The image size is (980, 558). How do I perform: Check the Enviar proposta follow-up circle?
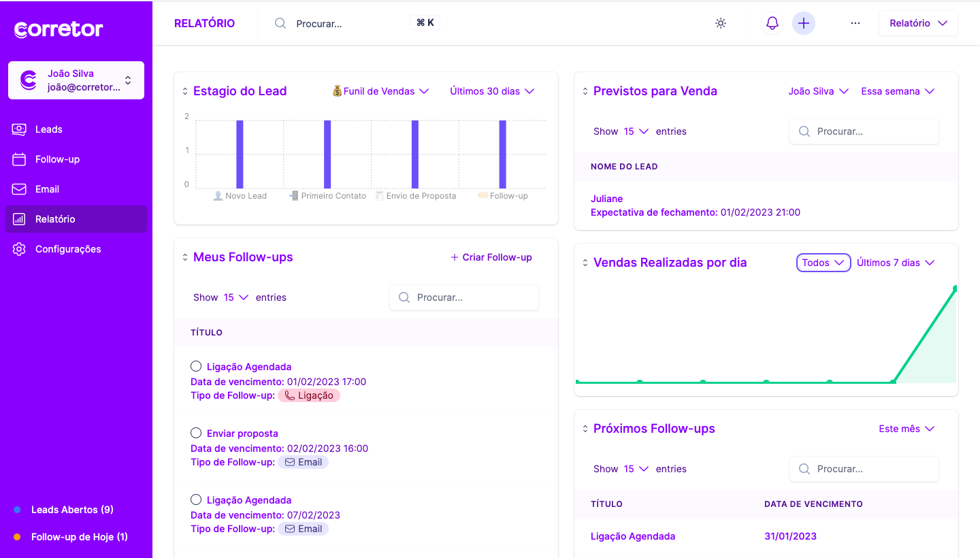pyautogui.click(x=196, y=433)
